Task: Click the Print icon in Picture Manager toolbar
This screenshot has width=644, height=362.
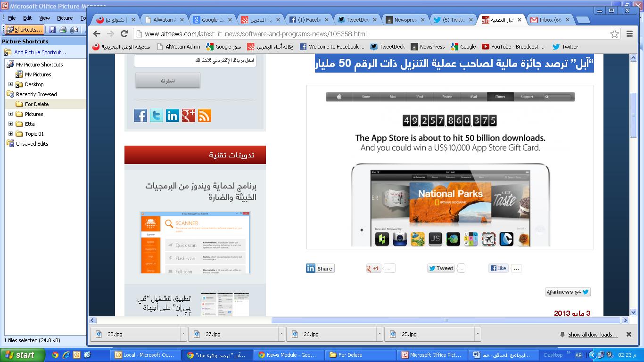Action: coord(63,30)
